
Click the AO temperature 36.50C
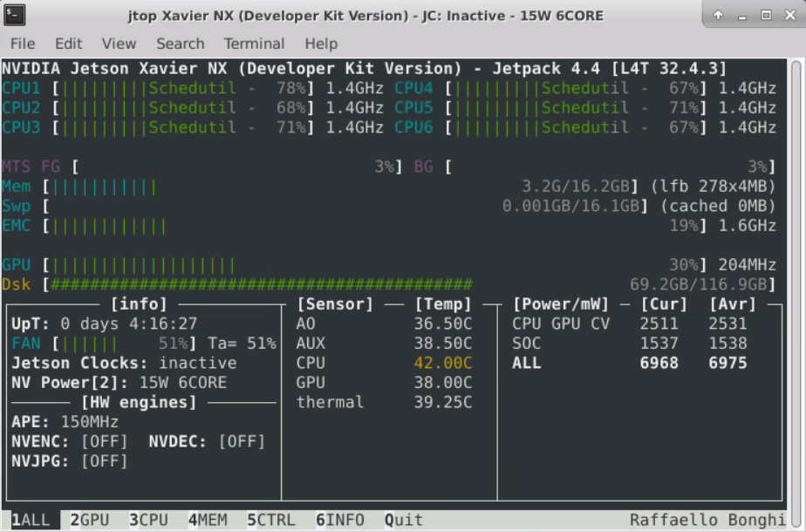click(442, 324)
